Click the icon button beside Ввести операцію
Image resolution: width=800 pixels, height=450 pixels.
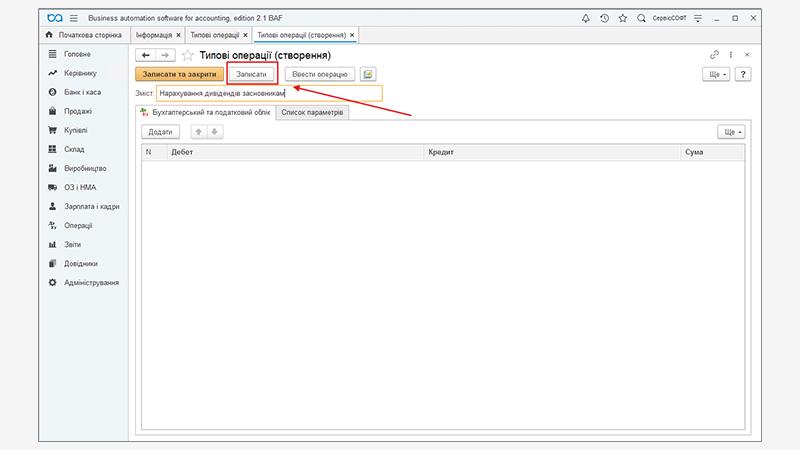tap(368, 74)
